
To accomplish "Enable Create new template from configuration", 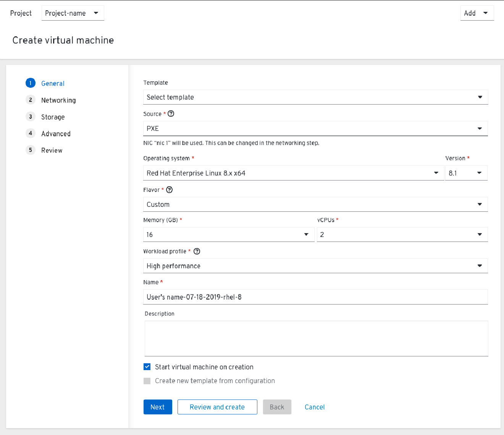I will 147,380.
